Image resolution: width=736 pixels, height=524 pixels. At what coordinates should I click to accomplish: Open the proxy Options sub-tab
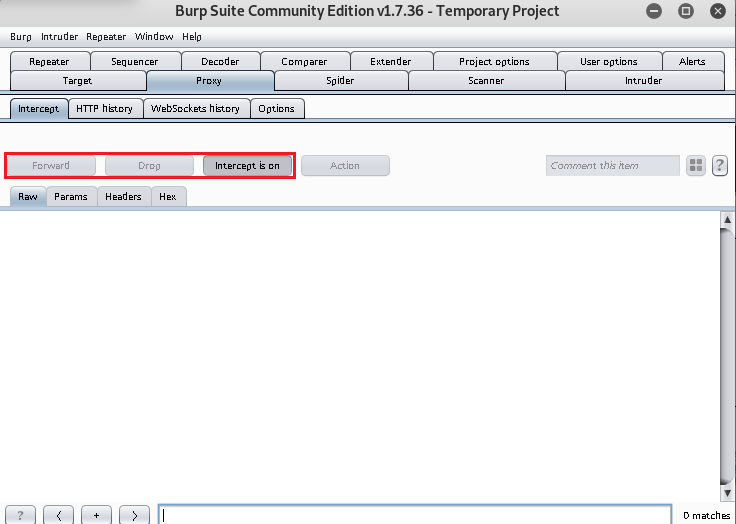click(x=276, y=109)
